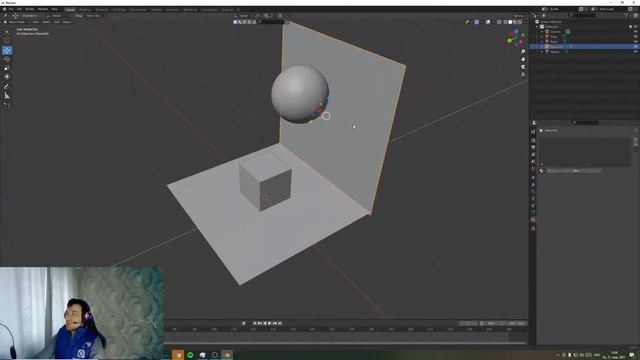Viewport: 640px width, 360px height.
Task: Expand the Sphere item in outliner
Action: pos(542,52)
